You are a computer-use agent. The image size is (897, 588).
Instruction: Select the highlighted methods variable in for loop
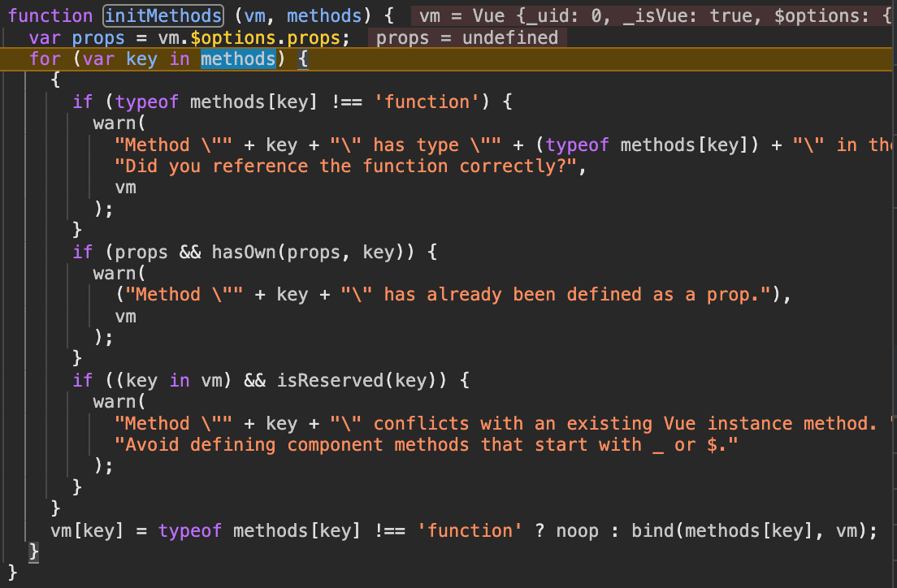238,58
